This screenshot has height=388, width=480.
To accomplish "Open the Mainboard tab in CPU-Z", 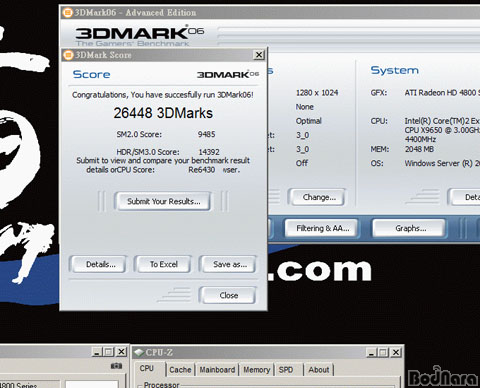I will click(217, 370).
